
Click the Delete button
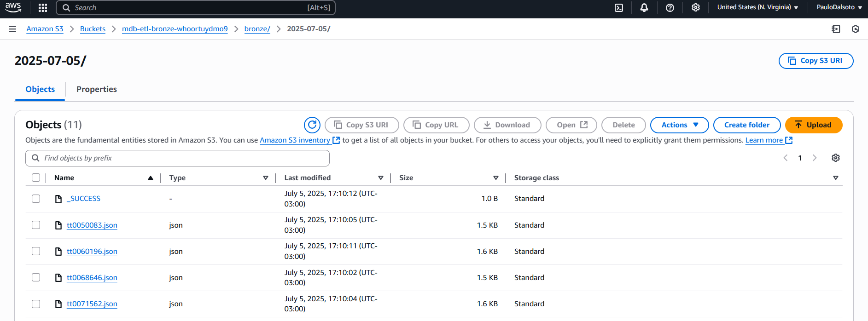pos(623,125)
